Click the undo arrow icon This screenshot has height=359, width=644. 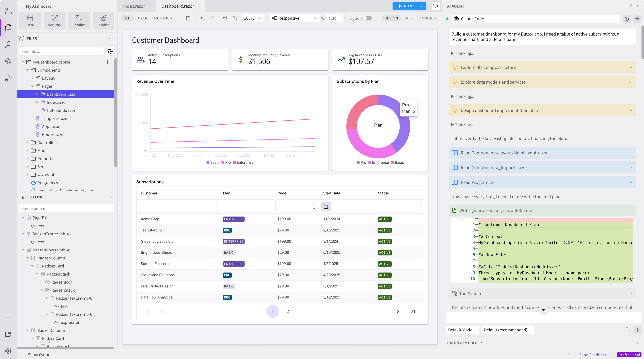point(203,18)
